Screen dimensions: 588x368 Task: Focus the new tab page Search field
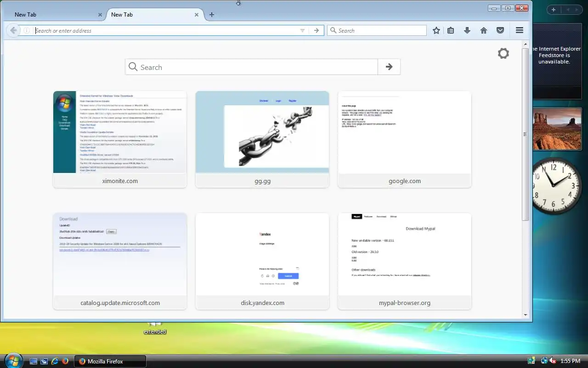coord(251,67)
